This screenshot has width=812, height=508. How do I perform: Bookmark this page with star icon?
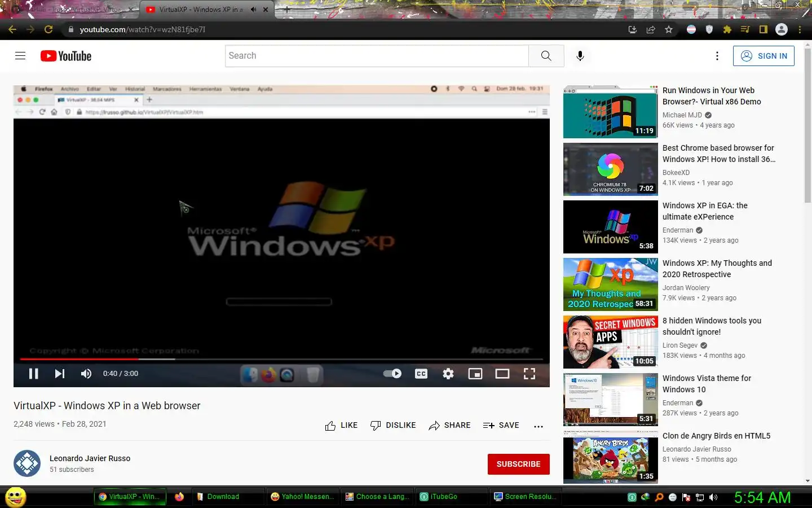pos(669,29)
